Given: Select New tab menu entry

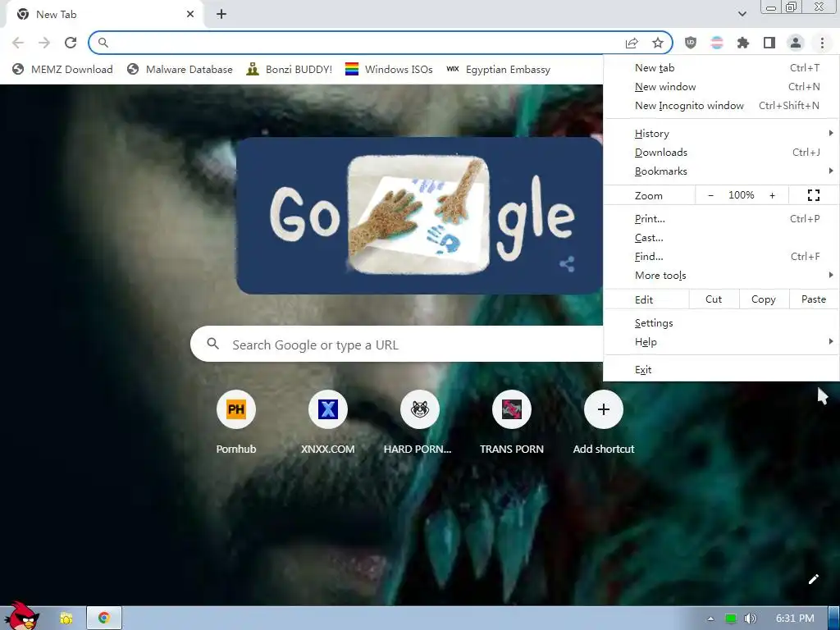Looking at the screenshot, I should coord(722,68).
